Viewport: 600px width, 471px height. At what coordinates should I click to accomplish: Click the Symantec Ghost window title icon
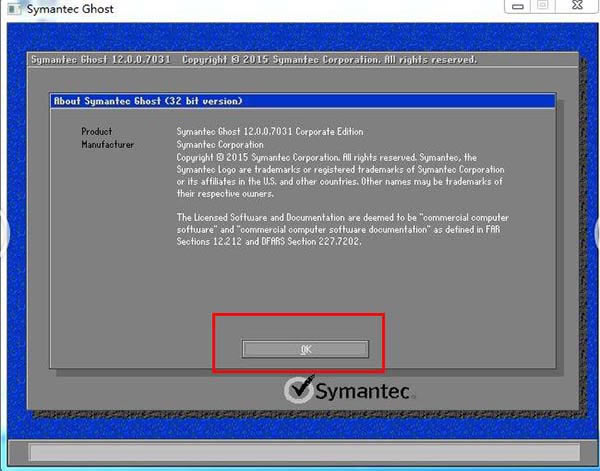(10, 9)
